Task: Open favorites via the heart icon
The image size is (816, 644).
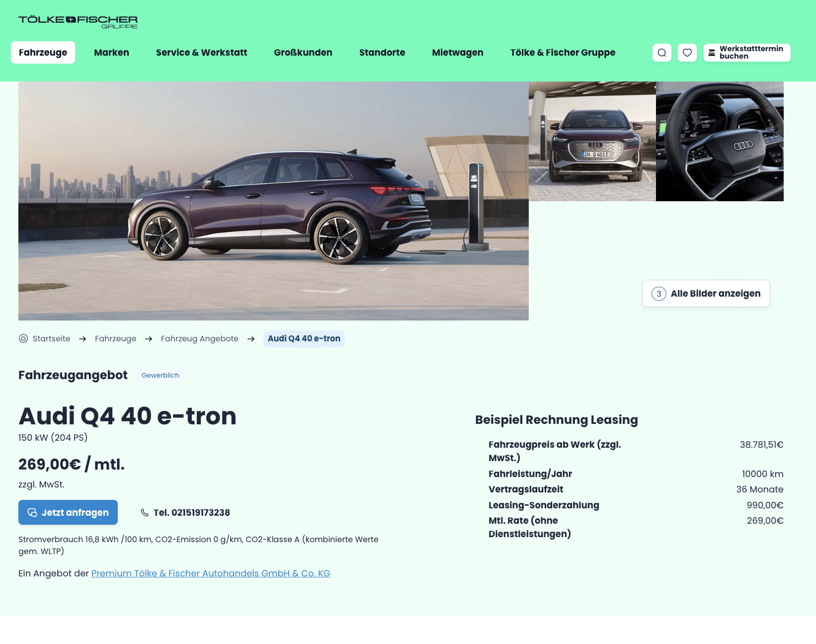Action: click(x=687, y=53)
